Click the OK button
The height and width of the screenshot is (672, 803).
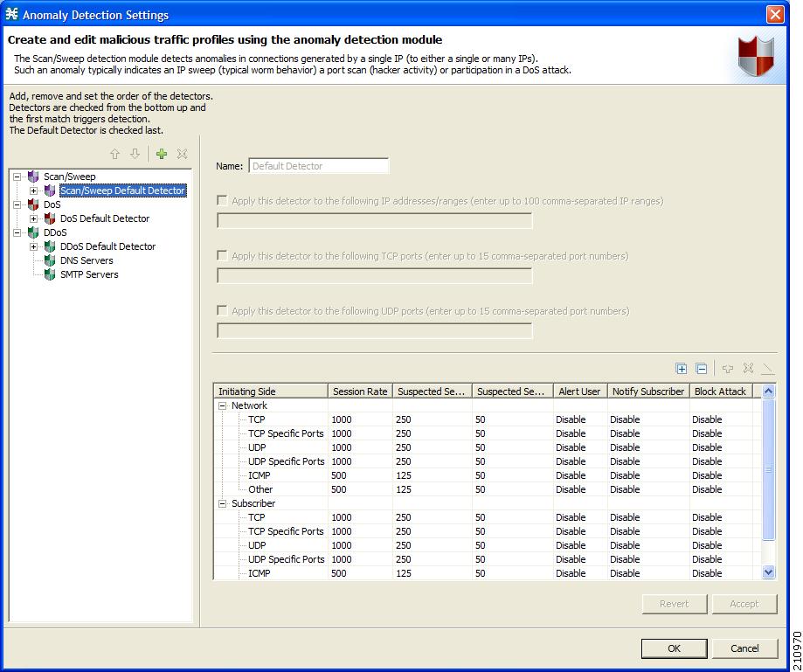coord(673,648)
